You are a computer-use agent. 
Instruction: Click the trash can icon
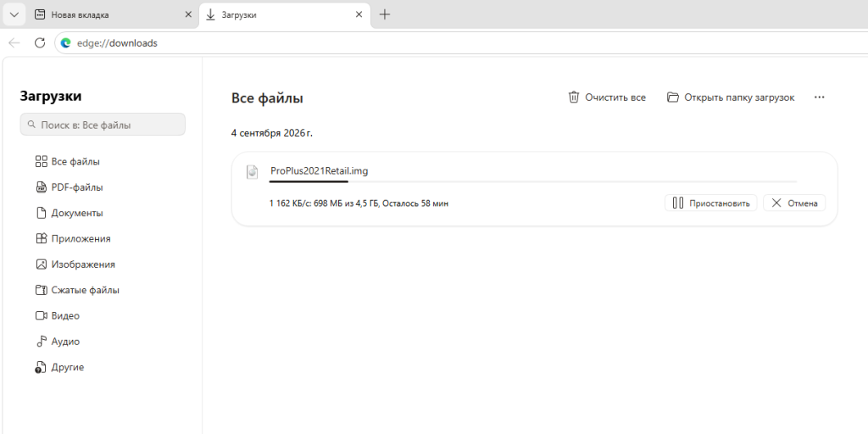point(574,97)
